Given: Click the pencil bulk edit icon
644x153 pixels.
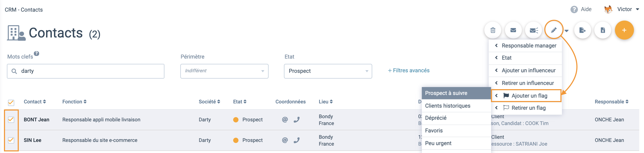Looking at the screenshot, I should tap(554, 30).
